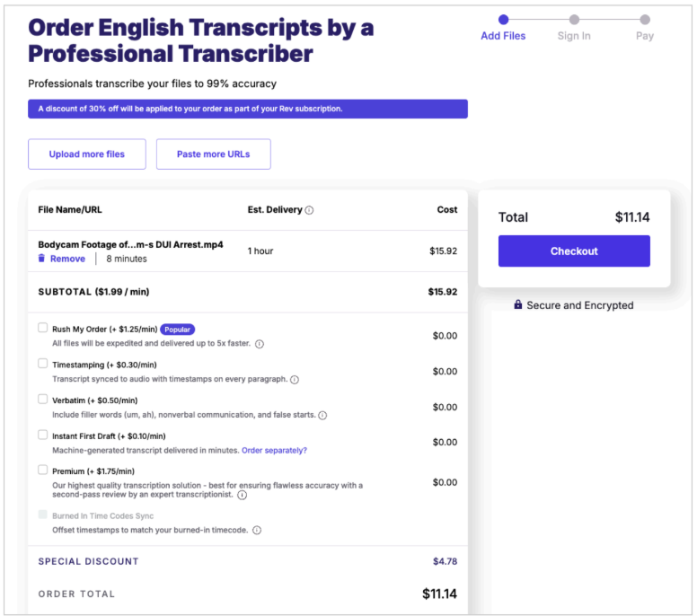The image size is (697, 616).
Task: Click the Secure and Encrypted lock icon
Action: [x=518, y=304]
